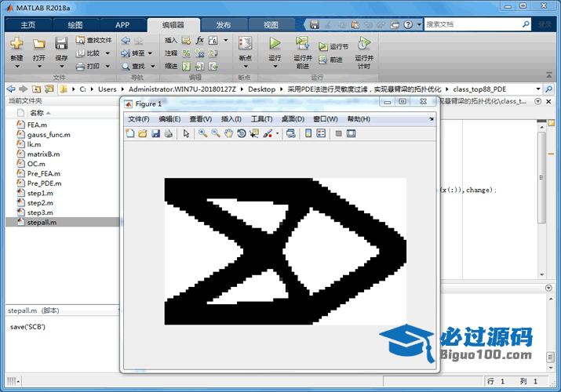Open the Breakpoints dropdown arrow
The height and width of the screenshot is (392, 561).
click(245, 67)
